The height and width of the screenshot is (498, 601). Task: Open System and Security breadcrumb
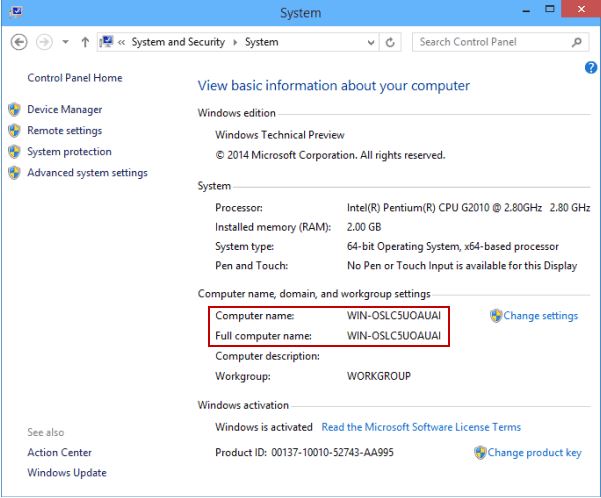(x=178, y=42)
